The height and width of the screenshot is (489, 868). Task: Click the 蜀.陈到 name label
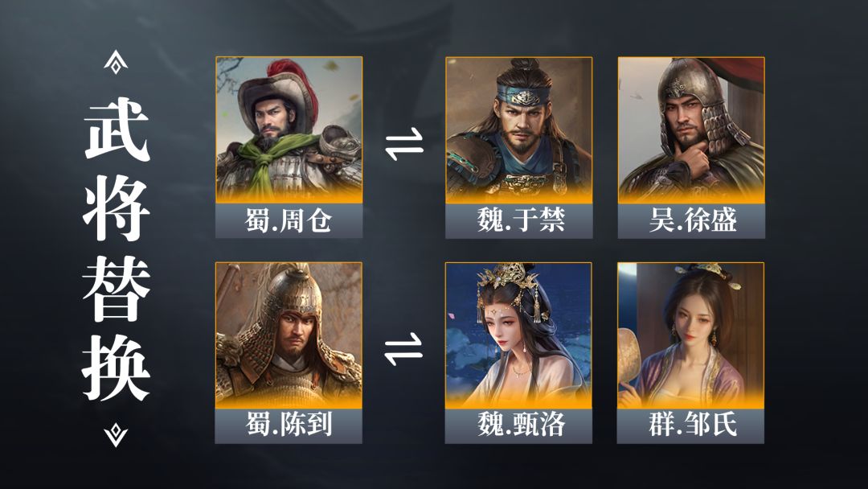click(289, 425)
